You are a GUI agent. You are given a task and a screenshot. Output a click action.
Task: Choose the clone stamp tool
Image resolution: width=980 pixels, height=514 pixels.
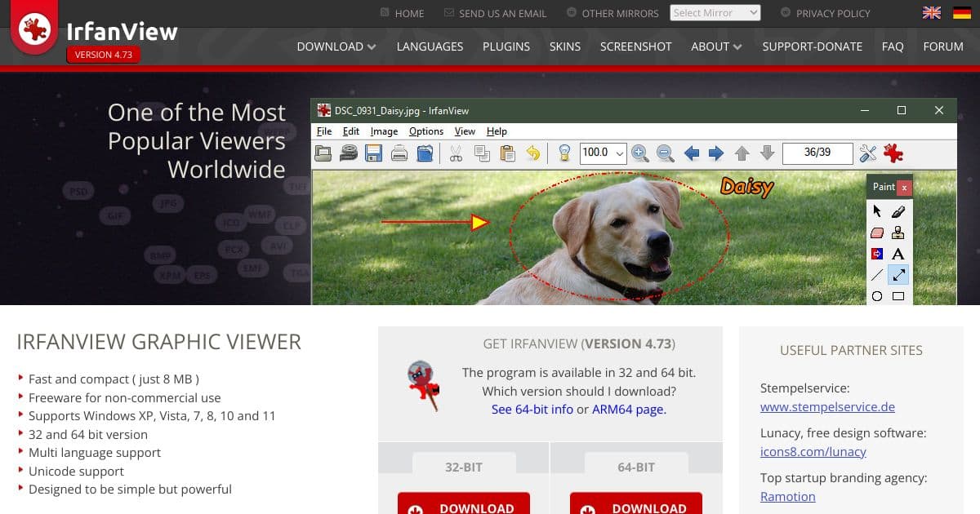[899, 234]
